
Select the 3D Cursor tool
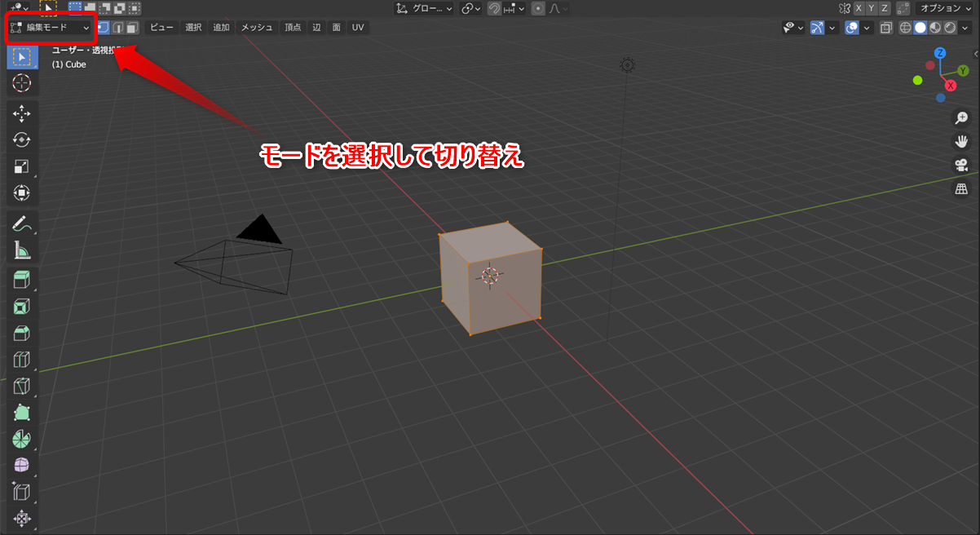[x=22, y=83]
